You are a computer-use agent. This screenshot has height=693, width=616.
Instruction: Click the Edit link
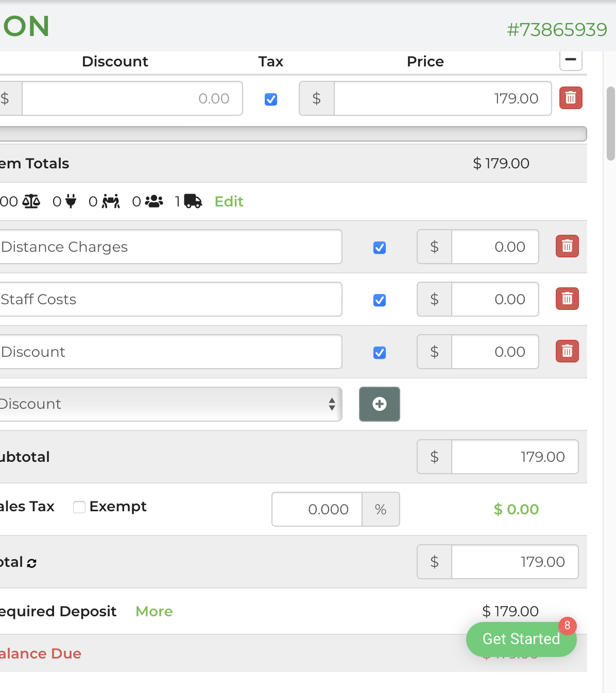coord(229,201)
